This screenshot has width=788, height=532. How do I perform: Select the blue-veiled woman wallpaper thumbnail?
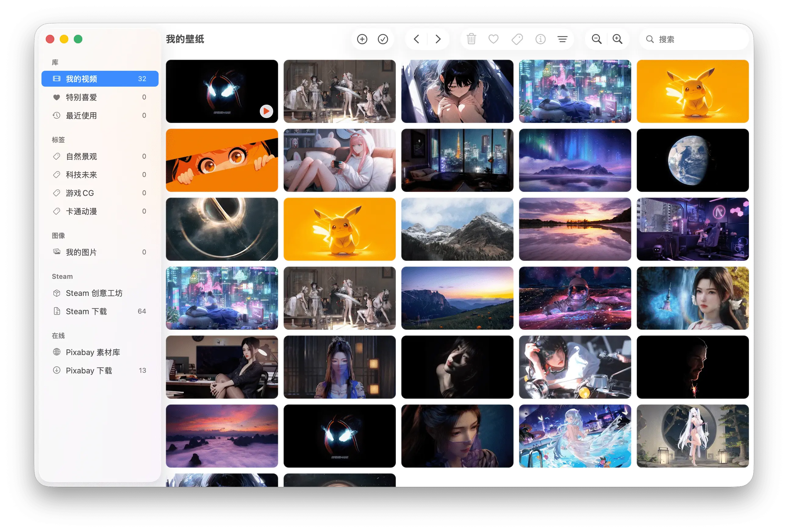tap(339, 367)
